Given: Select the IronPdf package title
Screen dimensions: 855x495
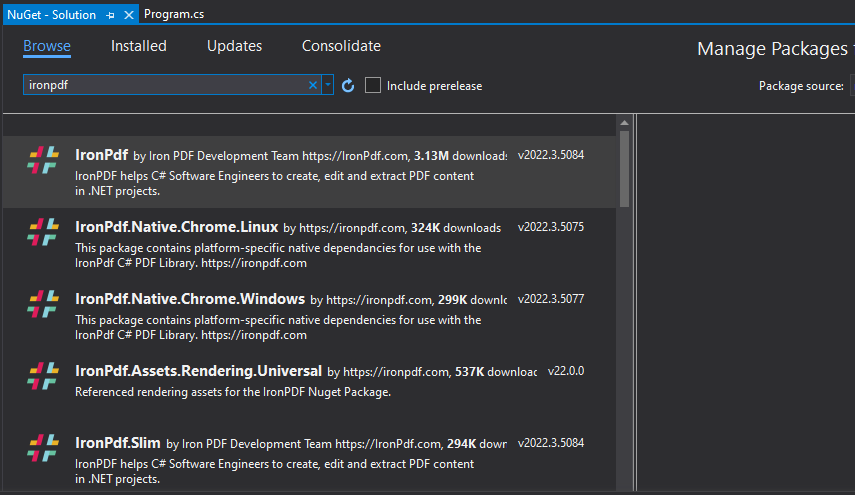Looking at the screenshot, I should [101, 155].
